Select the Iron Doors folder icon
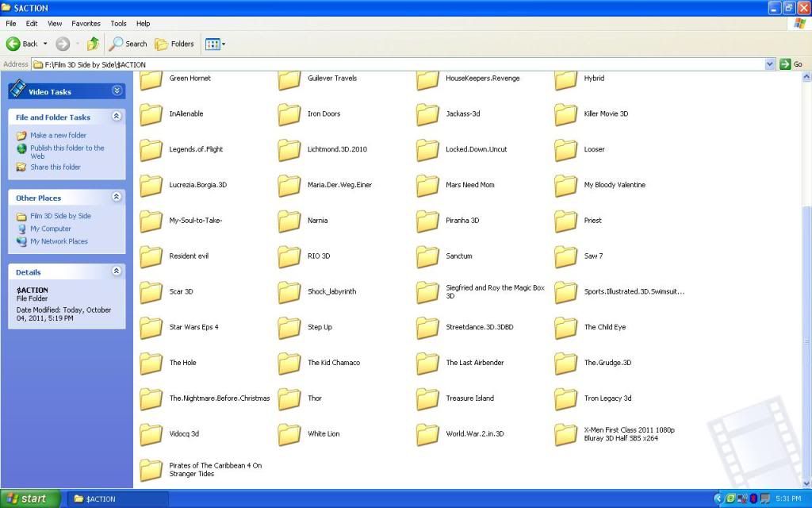Screen dimensions: 812x508 [x=289, y=114]
